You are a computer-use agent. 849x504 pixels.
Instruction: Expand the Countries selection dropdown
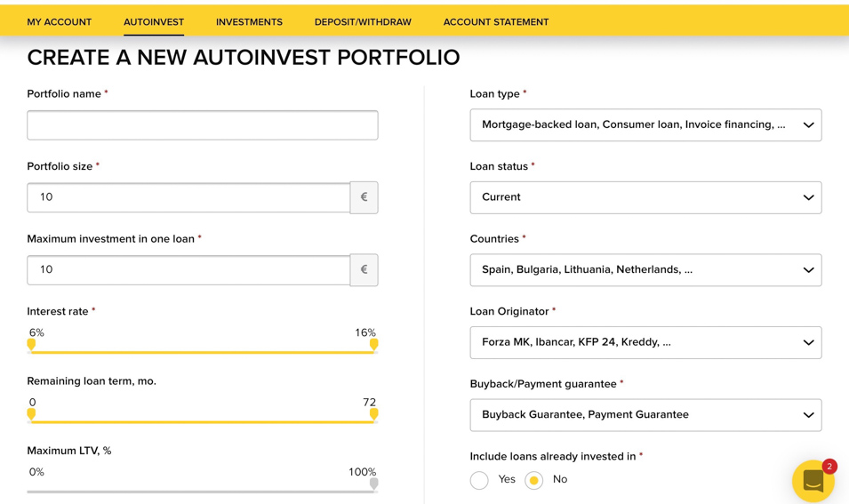coord(645,270)
